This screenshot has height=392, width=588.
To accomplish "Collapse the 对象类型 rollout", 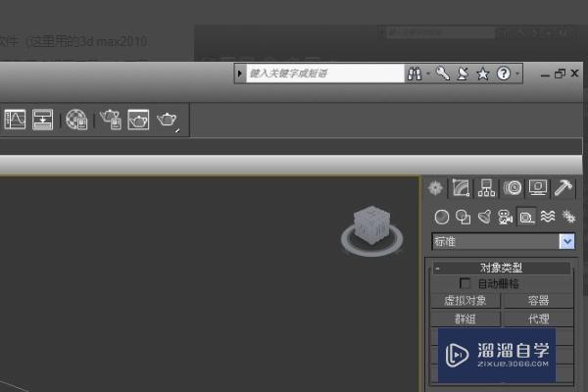I will coord(501,268).
